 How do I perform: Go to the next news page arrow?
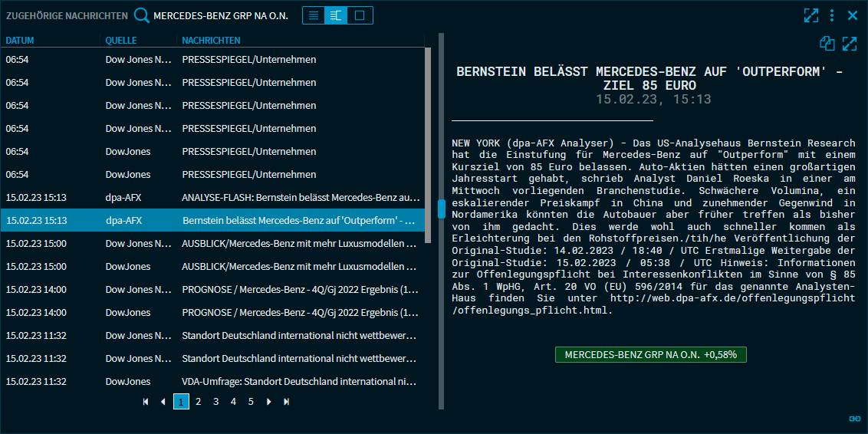point(268,401)
